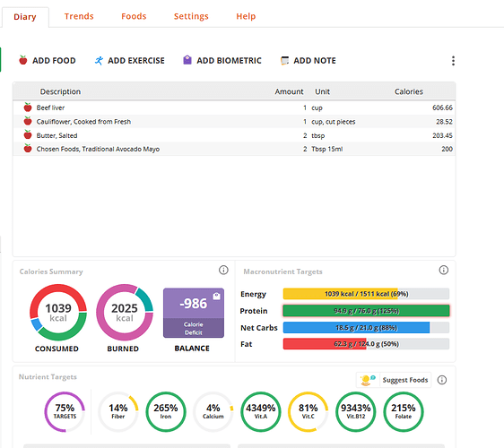Click the Nutrient Targets info icon
504x448 pixels.
[x=441, y=380]
